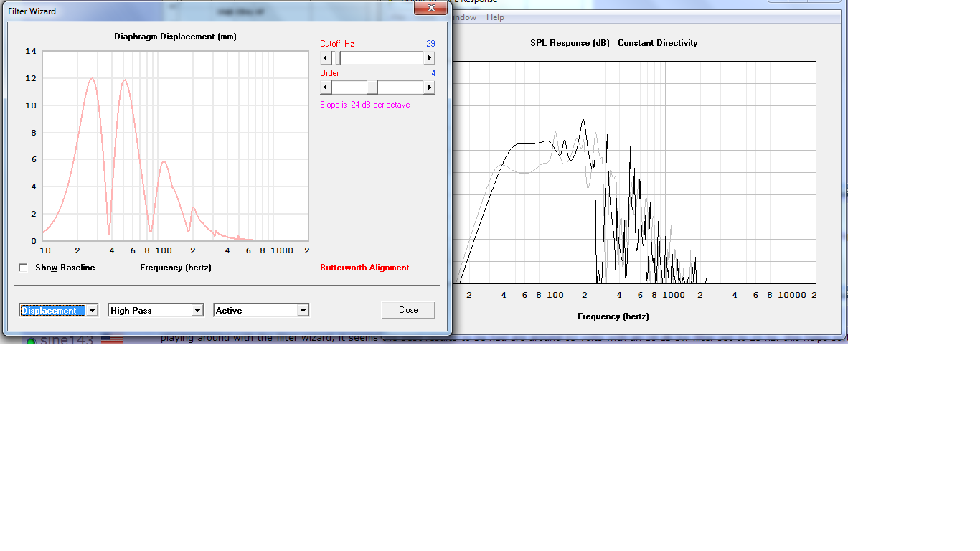980x551 pixels.
Task: Click the sine143 username text
Action: [67, 340]
